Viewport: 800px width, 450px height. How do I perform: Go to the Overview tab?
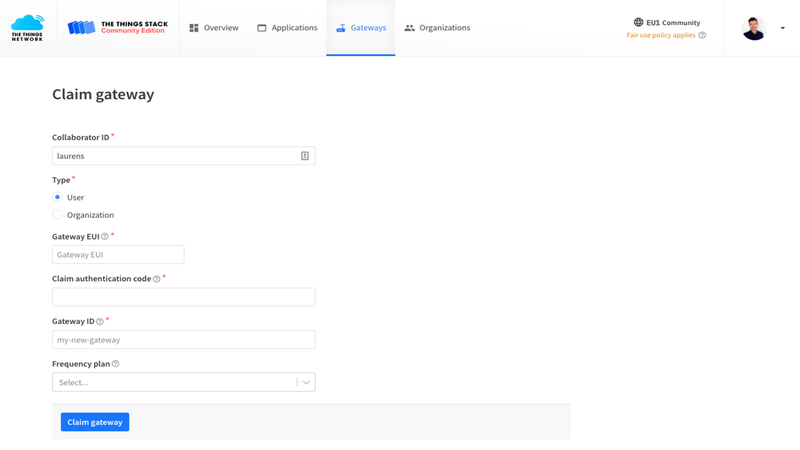[214, 28]
